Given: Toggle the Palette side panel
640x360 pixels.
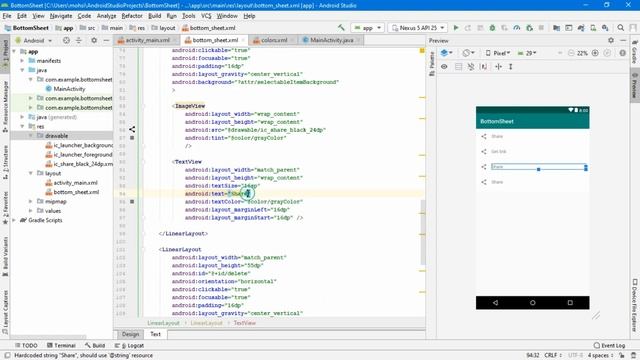Looking at the screenshot, I should point(432,64).
